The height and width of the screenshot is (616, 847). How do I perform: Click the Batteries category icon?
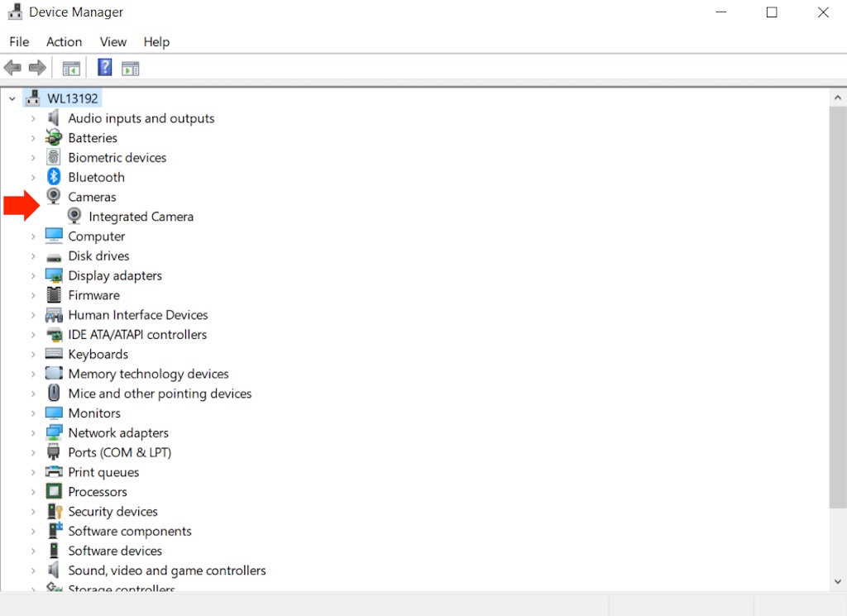tap(54, 137)
